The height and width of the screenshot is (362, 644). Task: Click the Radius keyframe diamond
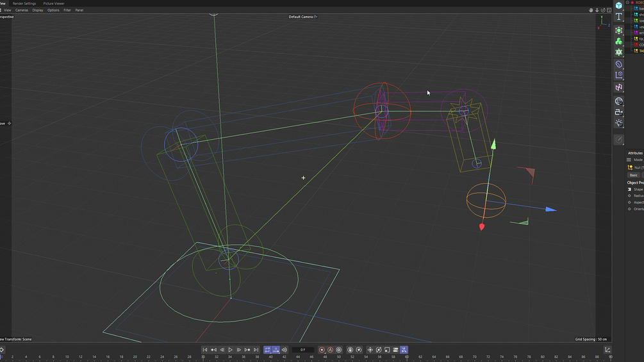629,196
